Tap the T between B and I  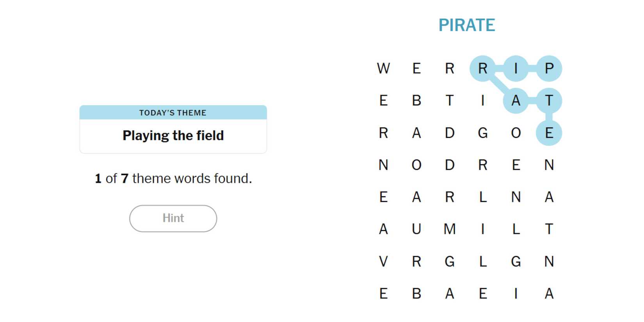450,101
